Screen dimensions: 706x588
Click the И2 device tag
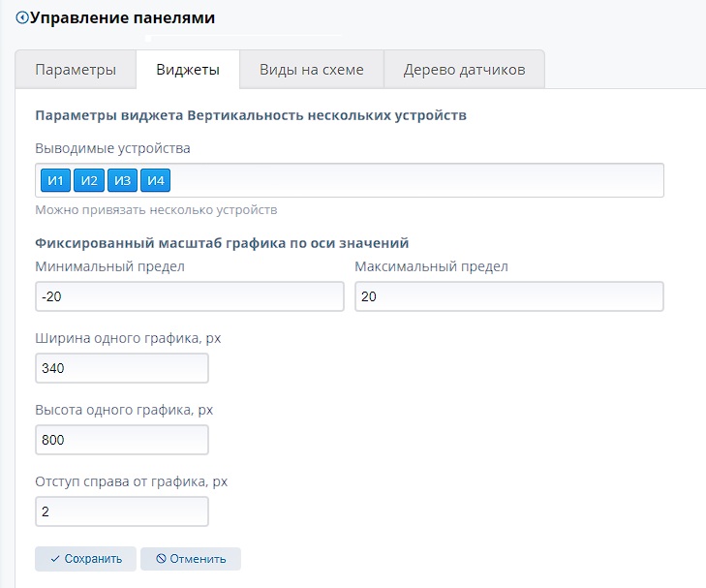(x=89, y=180)
